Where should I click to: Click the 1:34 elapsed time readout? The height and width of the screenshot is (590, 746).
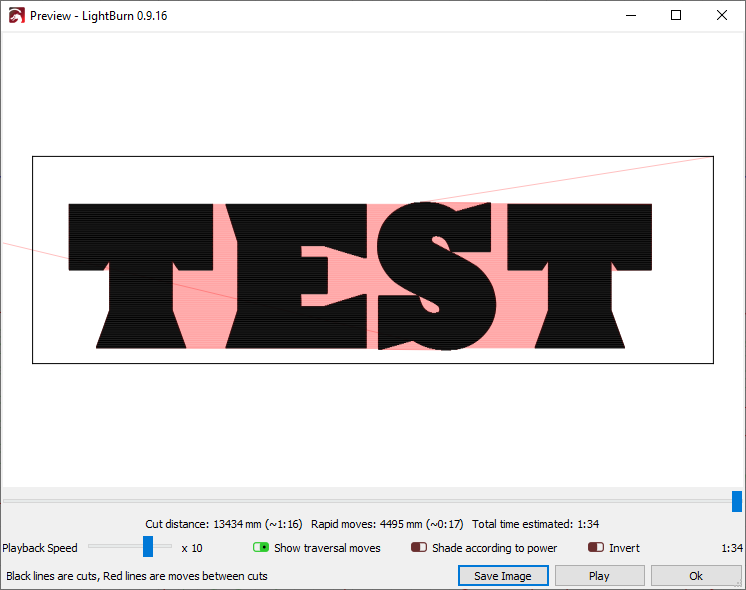(732, 548)
